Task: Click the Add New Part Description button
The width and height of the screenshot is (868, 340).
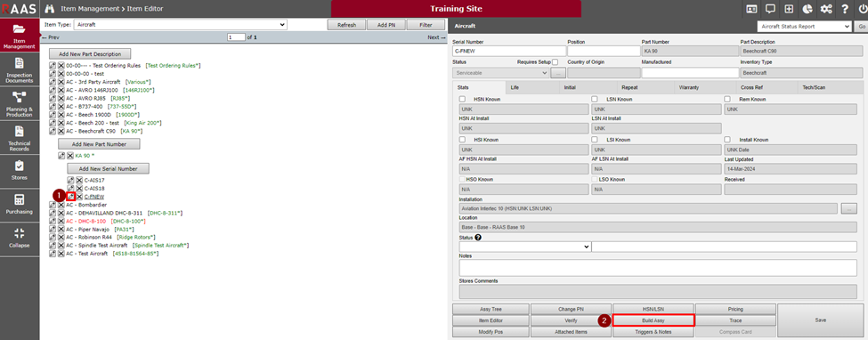Action: (x=90, y=53)
